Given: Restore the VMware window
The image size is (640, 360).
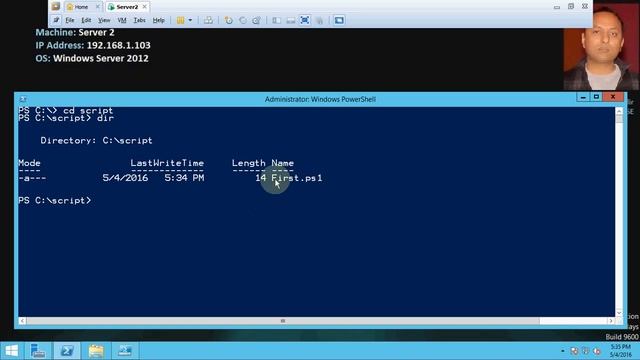Looking at the screenshot, I should coord(571,7).
